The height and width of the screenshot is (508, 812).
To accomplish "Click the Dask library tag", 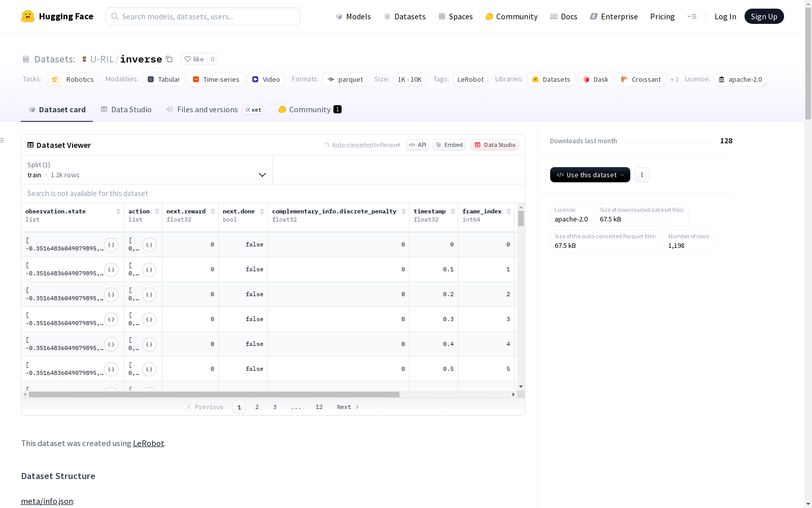I will click(596, 79).
